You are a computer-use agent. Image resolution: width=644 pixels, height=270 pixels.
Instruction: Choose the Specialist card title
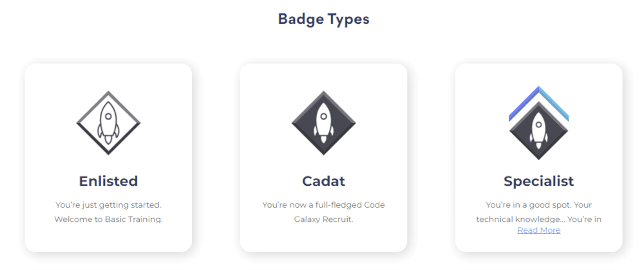pos(539,181)
